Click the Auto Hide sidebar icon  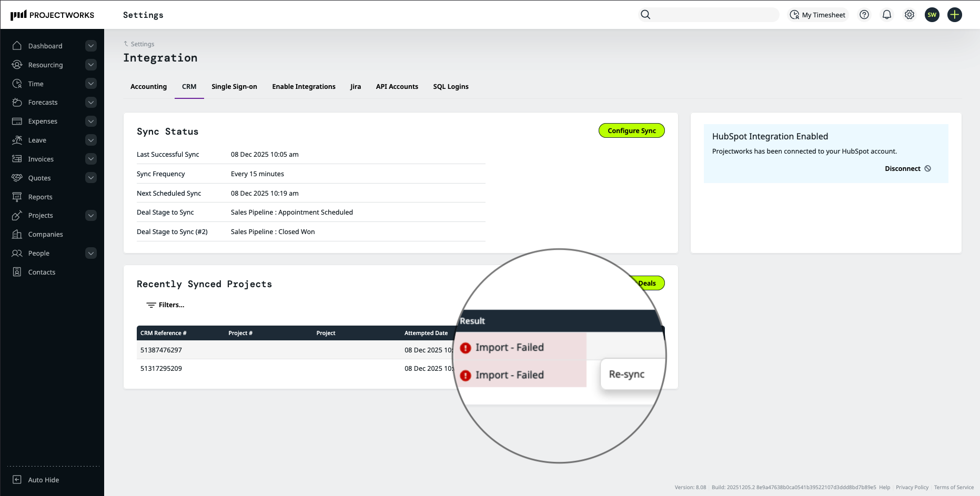coord(17,480)
